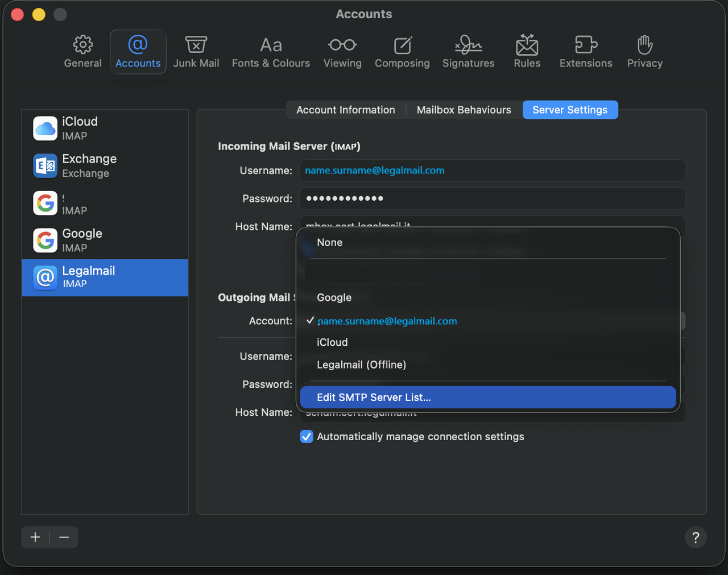Open Composing preferences icon
The width and height of the screenshot is (728, 575).
pos(402,45)
